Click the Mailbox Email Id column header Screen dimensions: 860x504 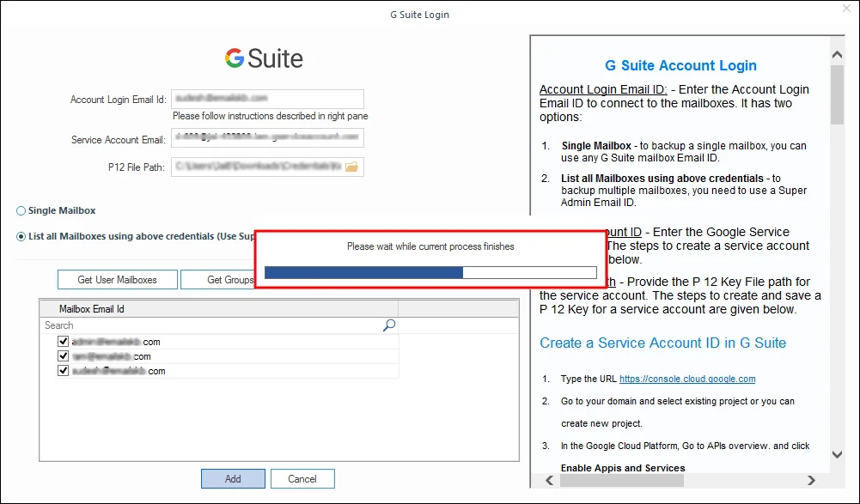pos(219,309)
